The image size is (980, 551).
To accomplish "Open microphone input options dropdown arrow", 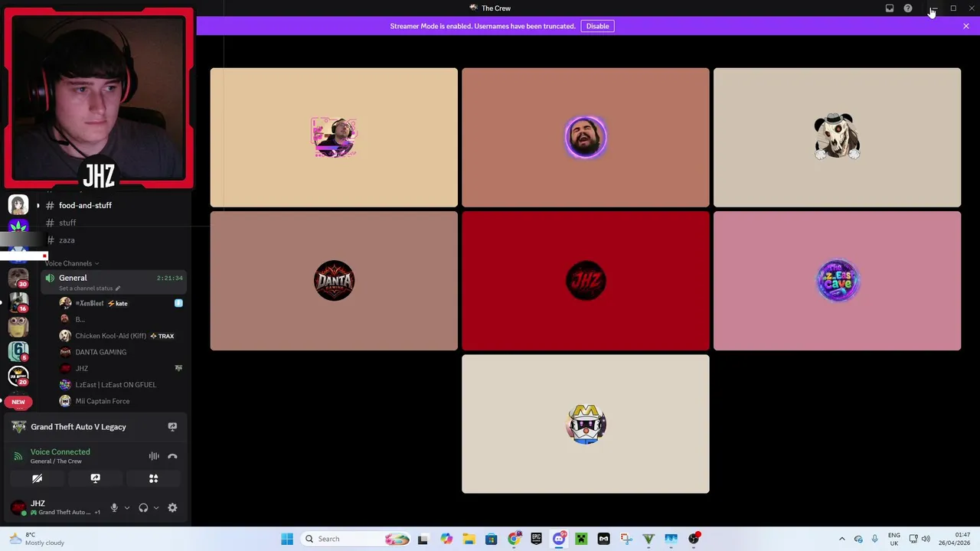I will (127, 507).
